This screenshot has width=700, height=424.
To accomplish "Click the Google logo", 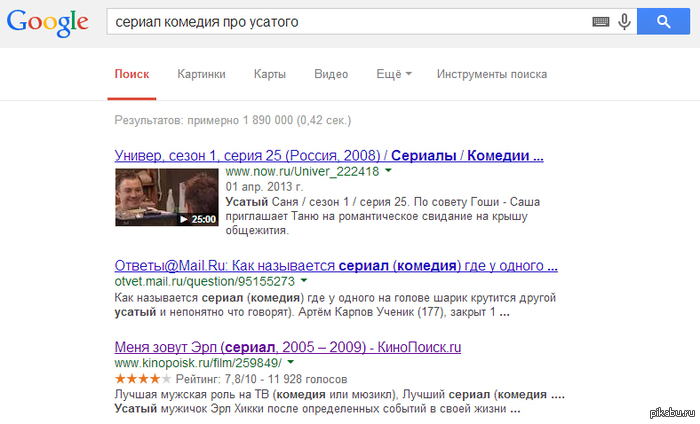I will point(47,22).
